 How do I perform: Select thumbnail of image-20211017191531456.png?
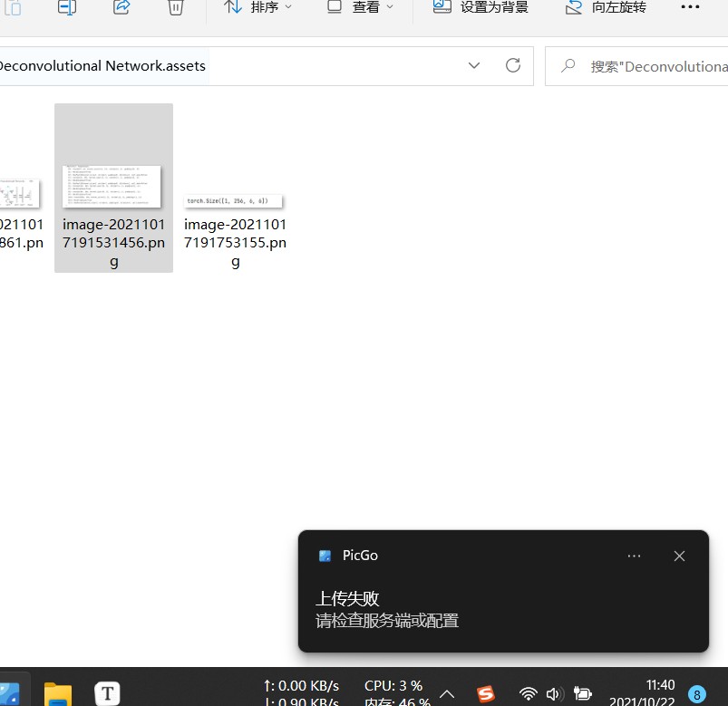click(112, 187)
